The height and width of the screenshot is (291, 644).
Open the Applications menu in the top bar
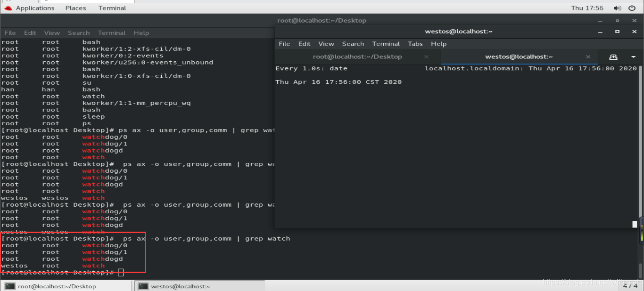pos(35,8)
